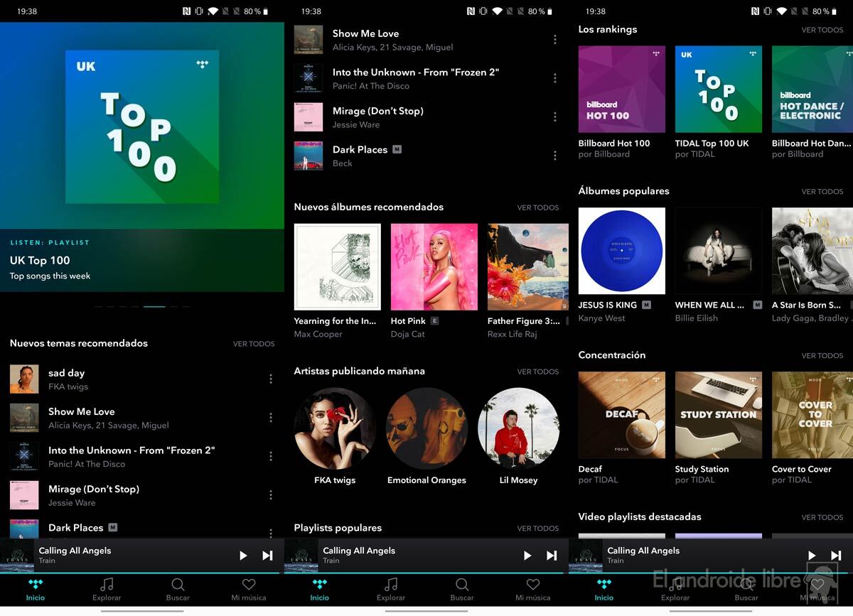This screenshot has height=616, width=853.
Task: Open Buscar search icon on the middle screen
Action: point(462,585)
